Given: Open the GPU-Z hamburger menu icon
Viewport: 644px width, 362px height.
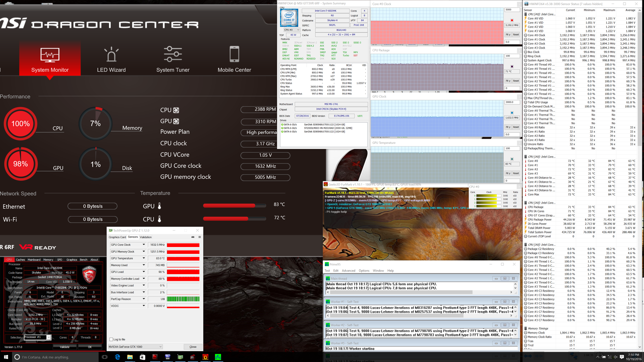Looking at the screenshot, I should pyautogui.click(x=200, y=237).
